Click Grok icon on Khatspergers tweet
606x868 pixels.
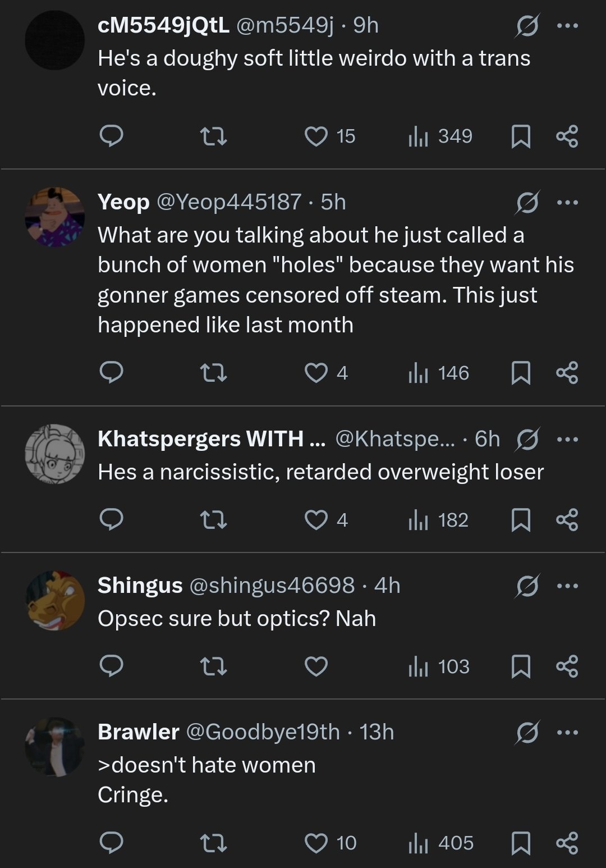point(527,439)
